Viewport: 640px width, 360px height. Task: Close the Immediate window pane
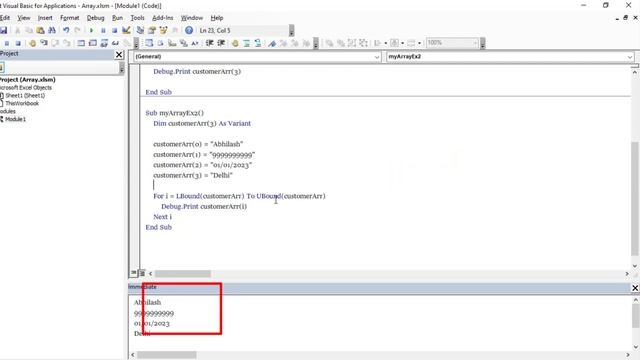click(635, 288)
